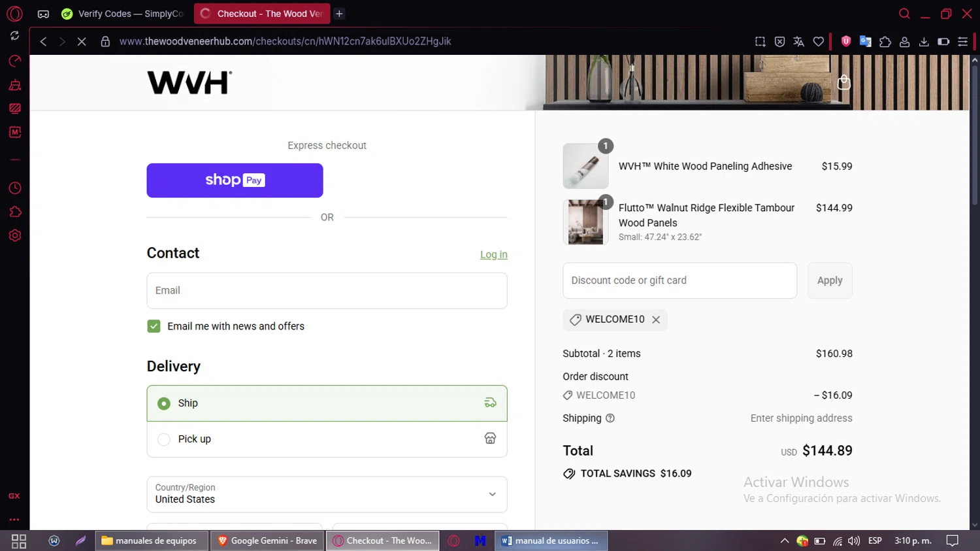The image size is (980, 551).
Task: Switch to the Checkout Wood Veneer tab
Action: tap(262, 13)
